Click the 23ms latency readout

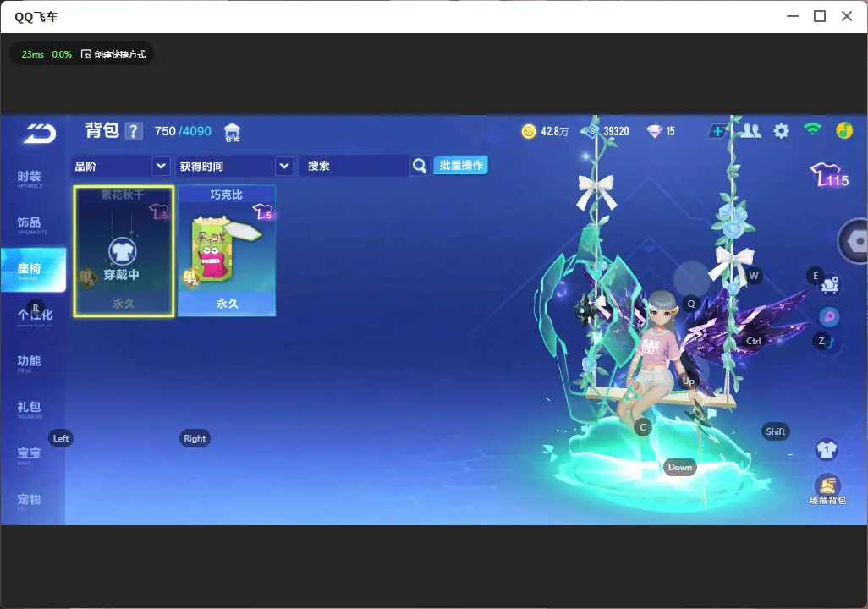coord(33,54)
